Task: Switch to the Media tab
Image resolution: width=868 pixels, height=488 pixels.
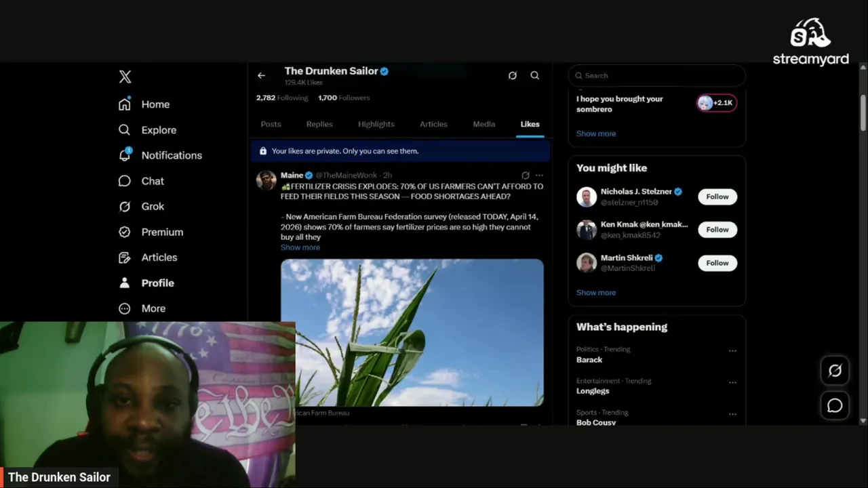Action: [484, 124]
